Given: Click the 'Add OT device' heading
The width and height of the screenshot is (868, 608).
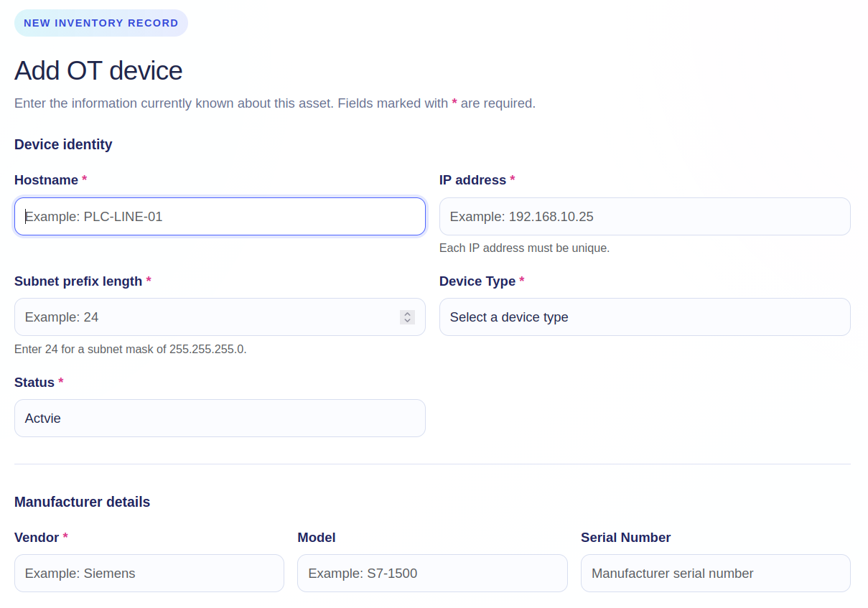Looking at the screenshot, I should [x=98, y=70].
